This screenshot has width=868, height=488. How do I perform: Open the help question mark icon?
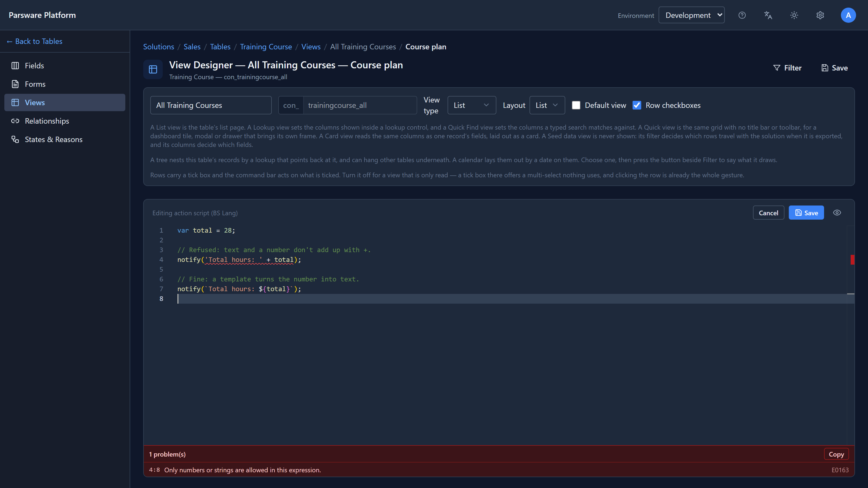pyautogui.click(x=742, y=15)
